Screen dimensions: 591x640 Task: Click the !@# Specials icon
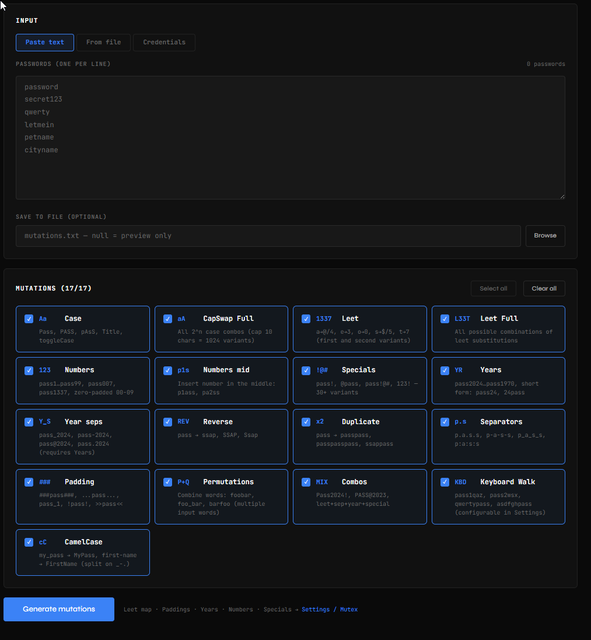pos(322,370)
